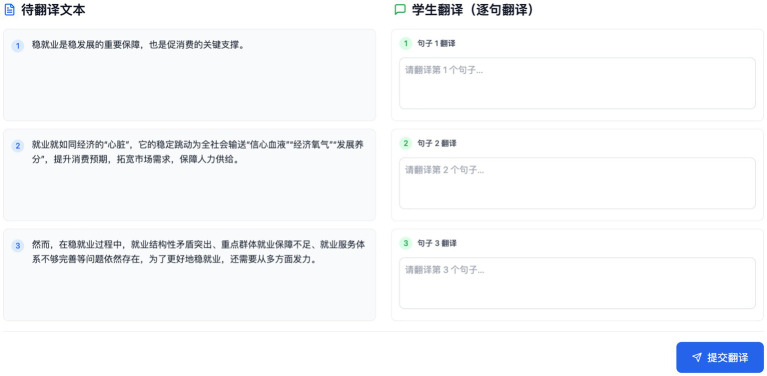Click the paper plane icon on submit button
Image resolution: width=767 pixels, height=376 pixels.
coord(697,357)
